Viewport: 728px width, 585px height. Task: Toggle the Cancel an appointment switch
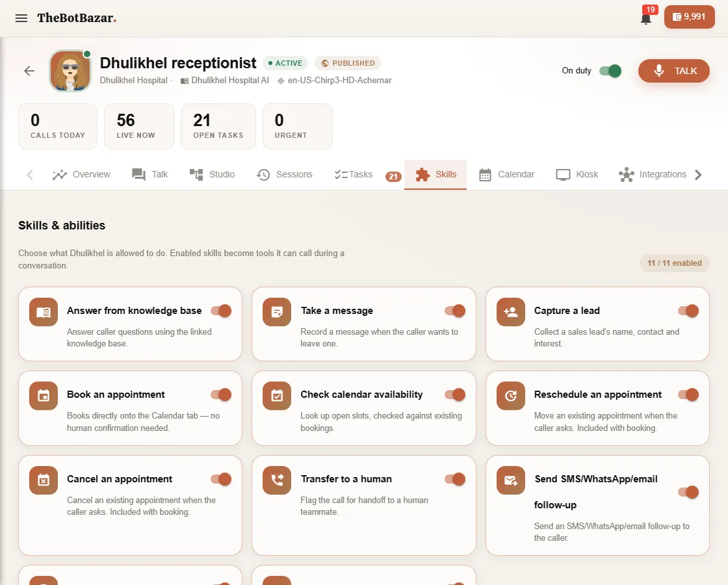click(221, 479)
